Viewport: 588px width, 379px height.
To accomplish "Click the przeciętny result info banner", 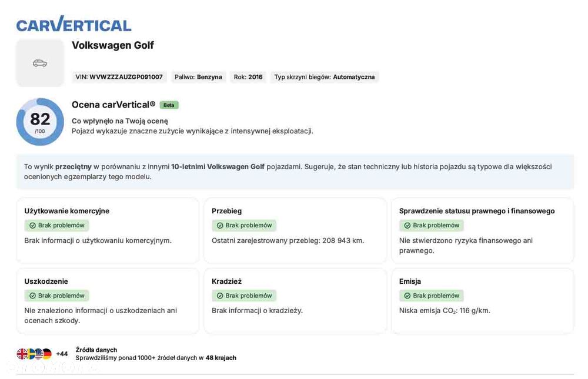I will (x=295, y=172).
